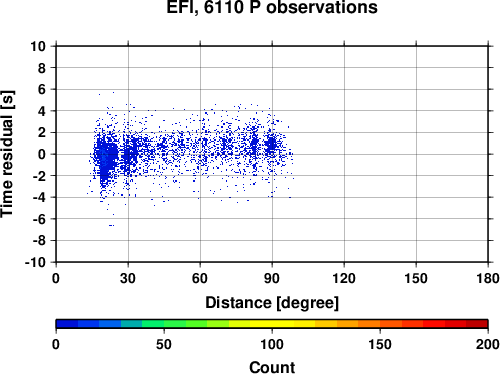Click the x-axis tick label 30

[x=128, y=278]
